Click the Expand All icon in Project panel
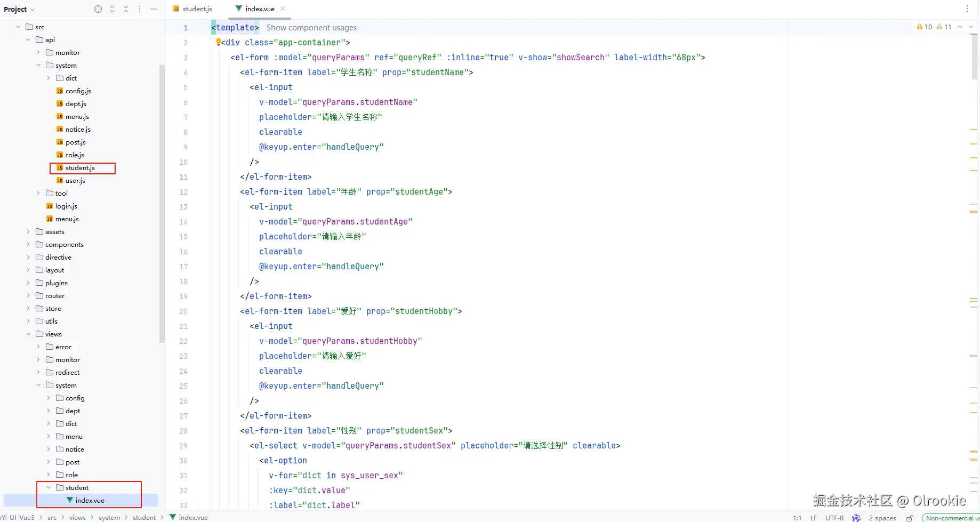 pyautogui.click(x=112, y=9)
